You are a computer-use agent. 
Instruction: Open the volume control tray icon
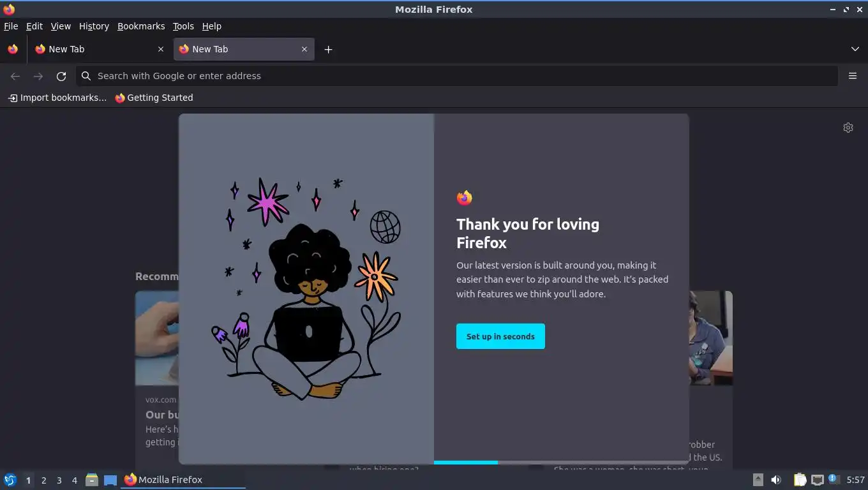click(776, 480)
